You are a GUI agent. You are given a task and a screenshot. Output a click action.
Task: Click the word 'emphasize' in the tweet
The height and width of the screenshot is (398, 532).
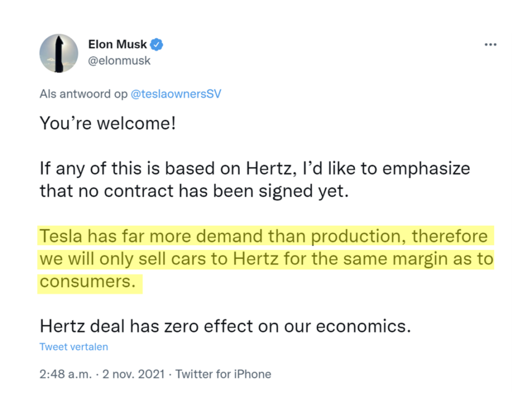426,169
